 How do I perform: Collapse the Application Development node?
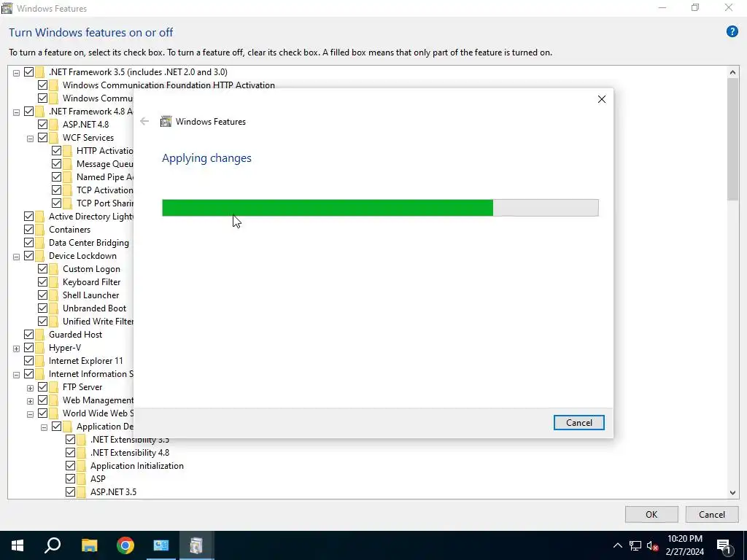44,427
